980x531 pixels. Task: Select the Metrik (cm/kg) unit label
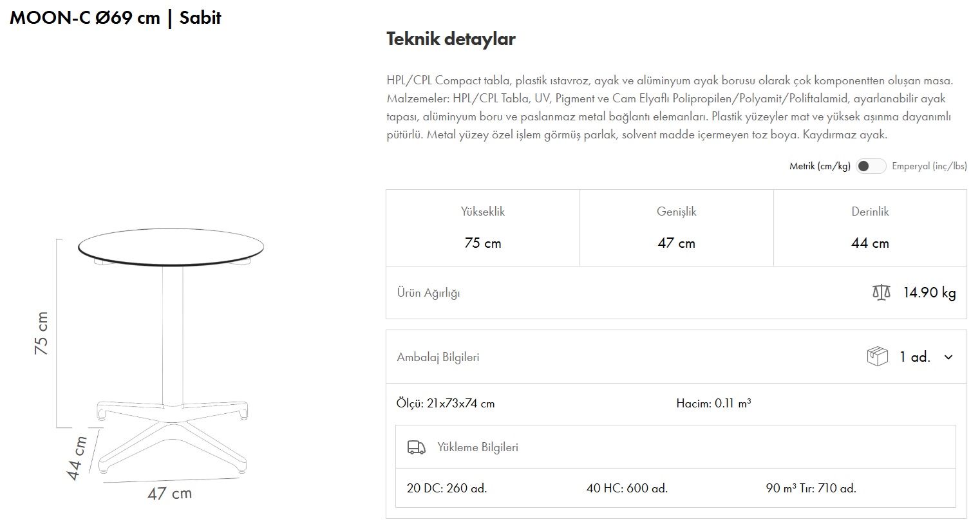[820, 166]
